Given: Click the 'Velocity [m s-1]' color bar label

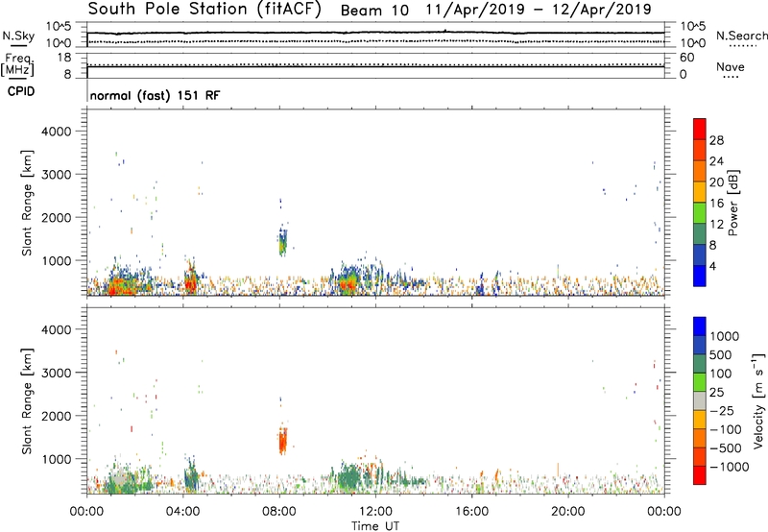Looking at the screenshot, I should [x=758, y=399].
